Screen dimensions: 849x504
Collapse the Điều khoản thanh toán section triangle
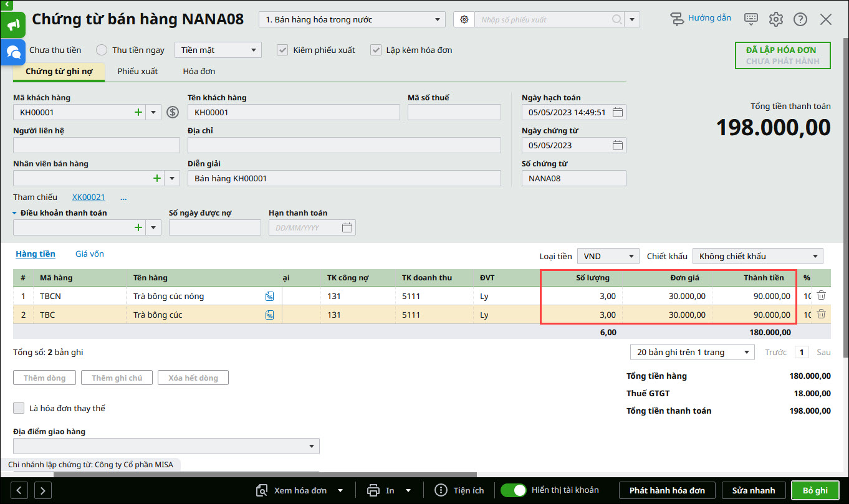(15, 212)
